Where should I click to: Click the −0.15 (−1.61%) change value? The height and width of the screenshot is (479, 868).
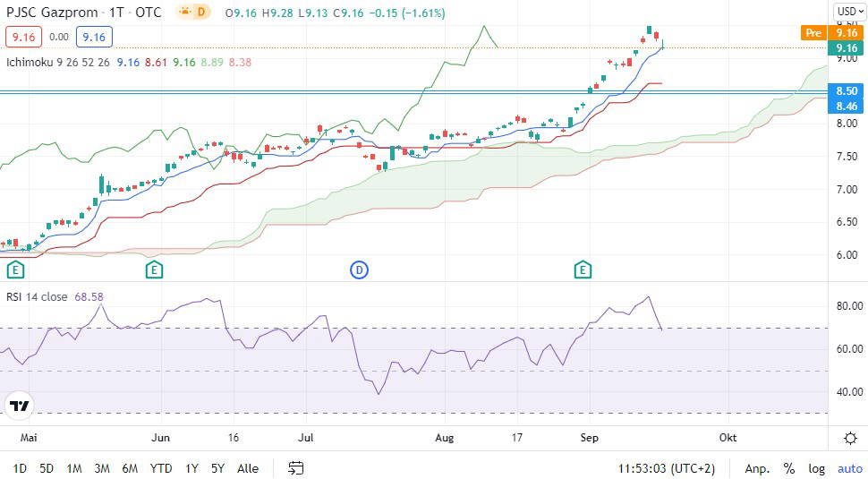click(405, 13)
